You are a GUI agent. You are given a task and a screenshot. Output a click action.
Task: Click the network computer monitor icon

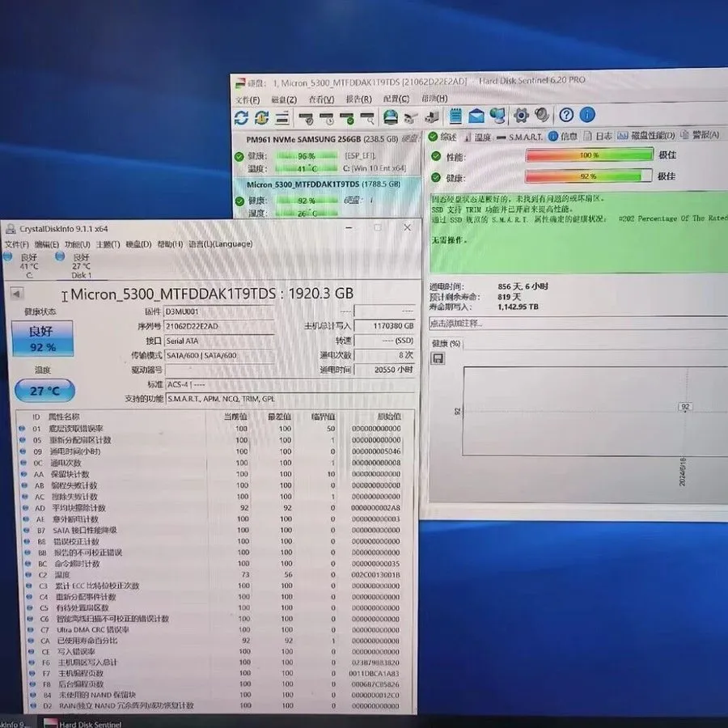point(497,116)
